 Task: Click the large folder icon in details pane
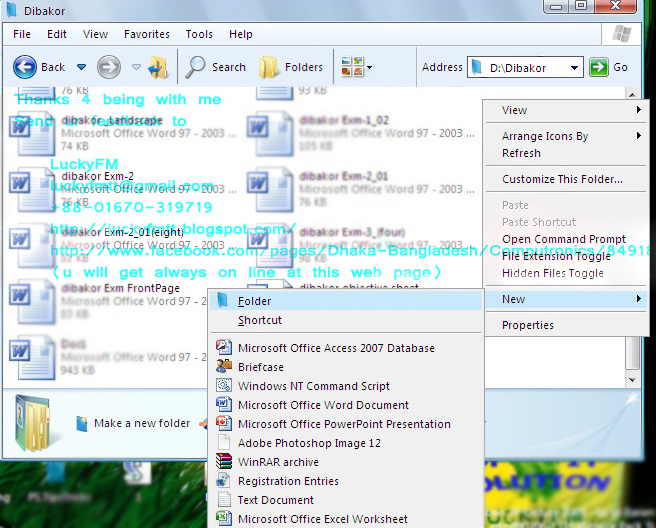[32, 423]
